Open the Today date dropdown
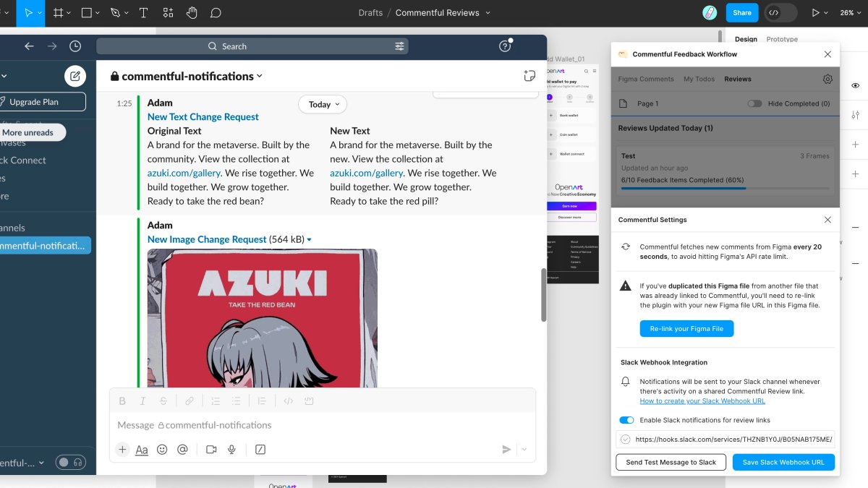Image resolution: width=868 pixels, height=488 pixels. click(x=323, y=105)
